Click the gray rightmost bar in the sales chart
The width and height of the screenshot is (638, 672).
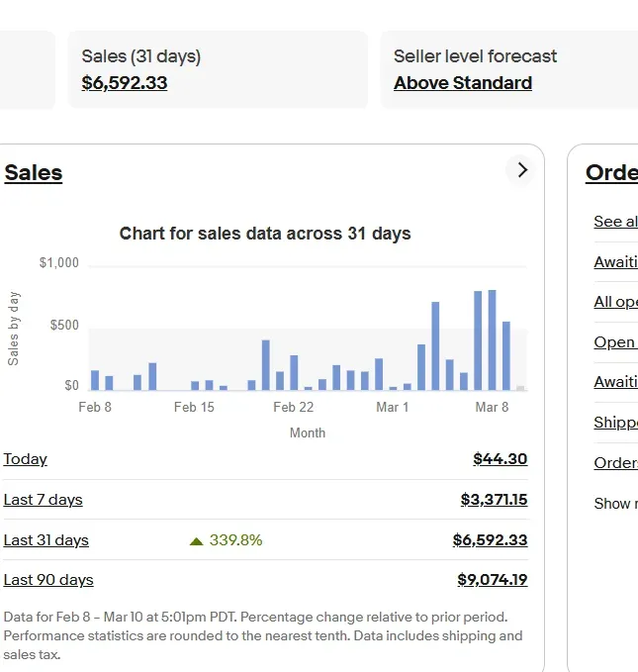tap(520, 387)
